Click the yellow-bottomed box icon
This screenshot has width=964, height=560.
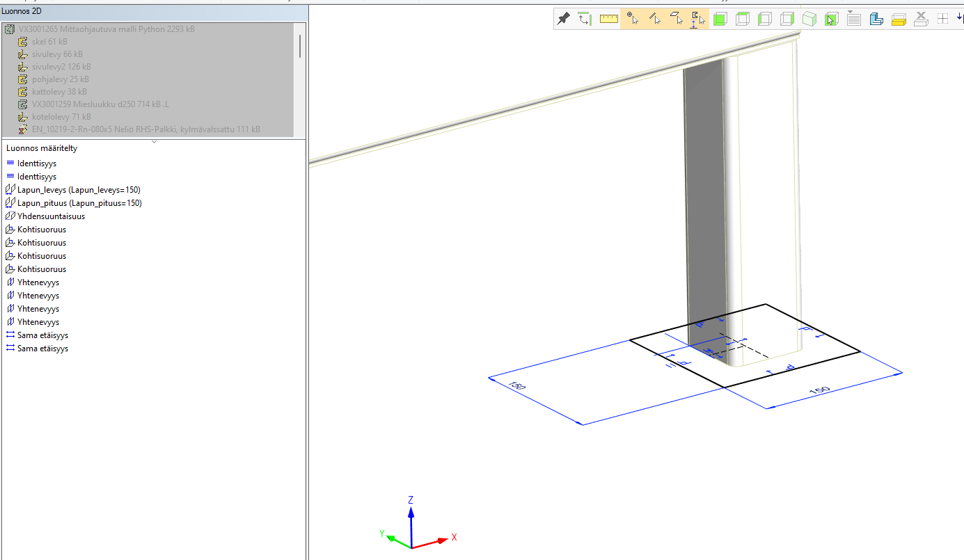pos(898,19)
